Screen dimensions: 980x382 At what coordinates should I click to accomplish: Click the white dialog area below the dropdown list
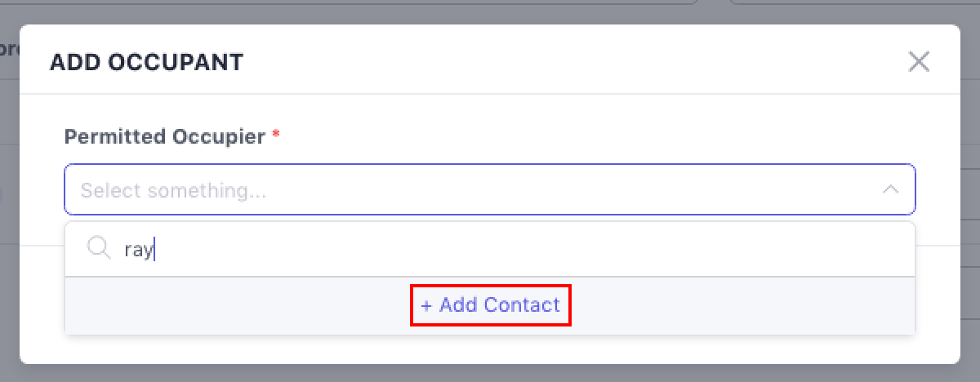point(490,349)
